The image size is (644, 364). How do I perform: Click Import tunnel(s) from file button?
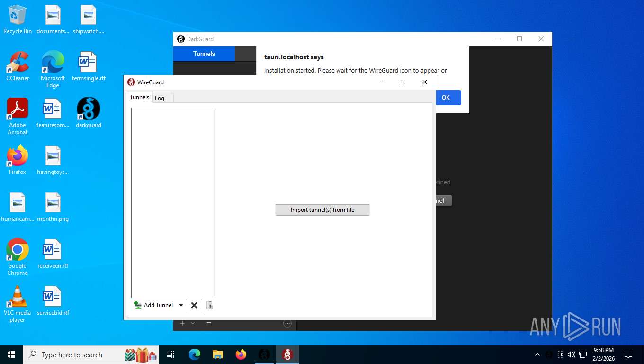tap(322, 210)
